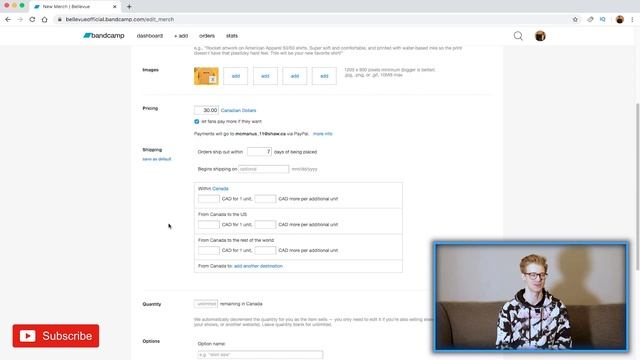Click rest of world additional unit field
The image size is (640, 360).
click(265, 250)
